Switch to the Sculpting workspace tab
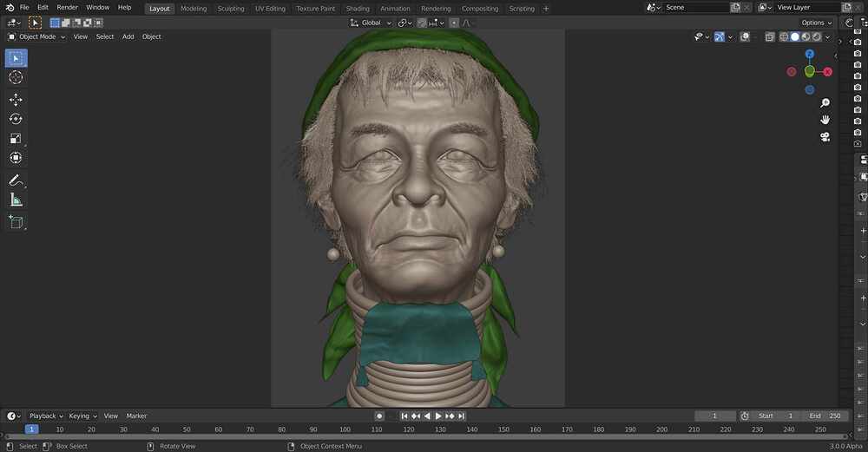 (x=231, y=9)
